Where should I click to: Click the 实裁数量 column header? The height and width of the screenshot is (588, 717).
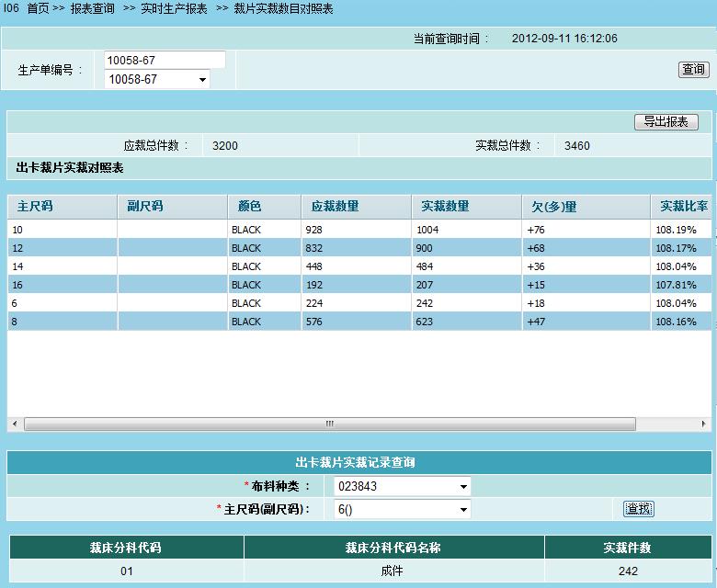445,207
